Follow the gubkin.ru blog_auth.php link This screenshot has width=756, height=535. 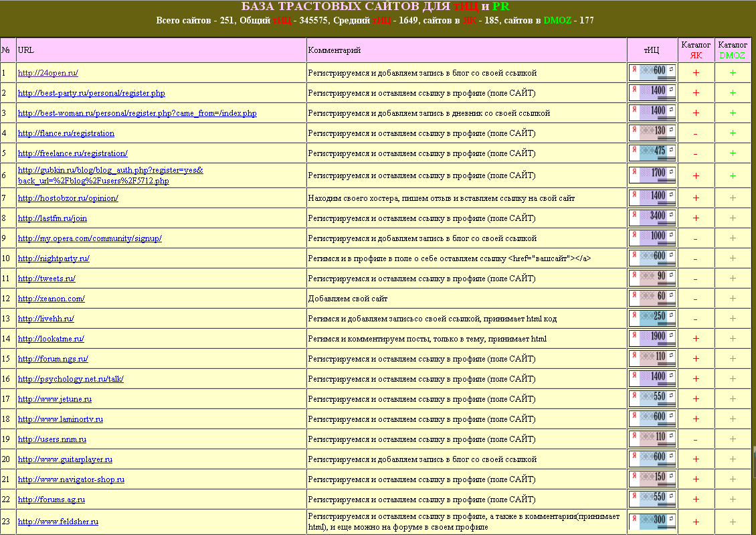(110, 175)
